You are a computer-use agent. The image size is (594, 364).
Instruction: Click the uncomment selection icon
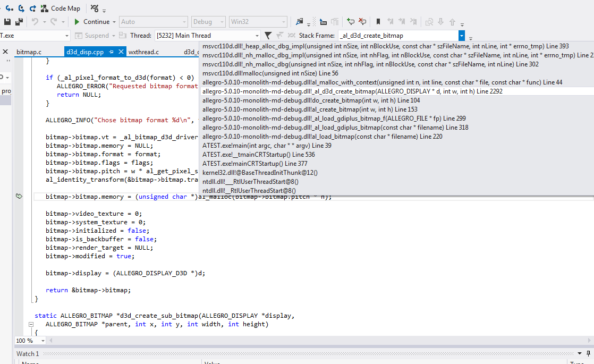pos(362,22)
